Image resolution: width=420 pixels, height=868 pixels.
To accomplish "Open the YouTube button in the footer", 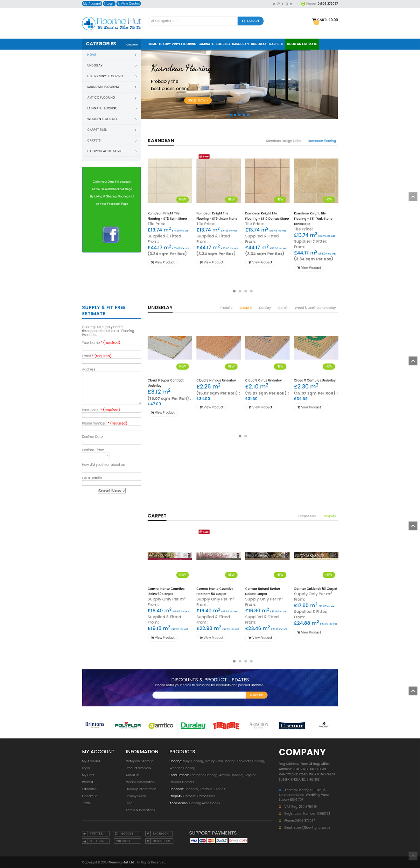I will [x=96, y=841].
